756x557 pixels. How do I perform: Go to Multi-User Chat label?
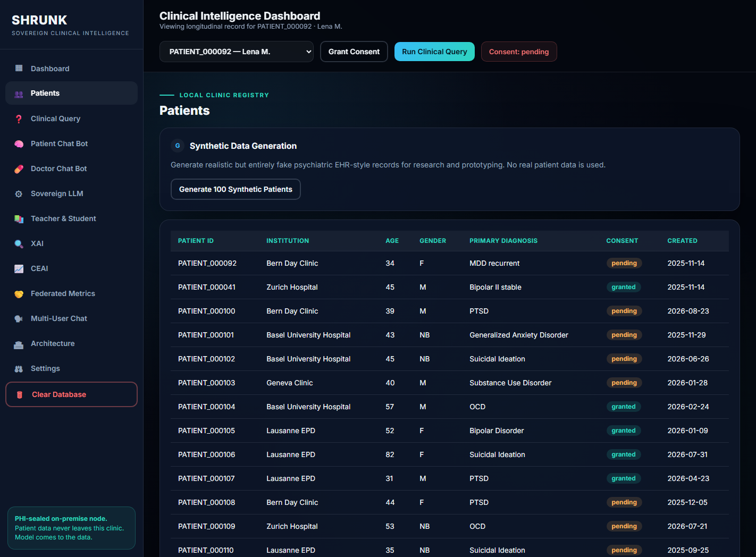tap(59, 318)
